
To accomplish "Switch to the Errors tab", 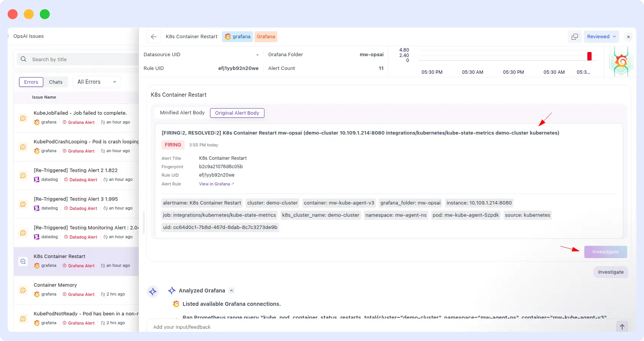I will click(x=31, y=82).
